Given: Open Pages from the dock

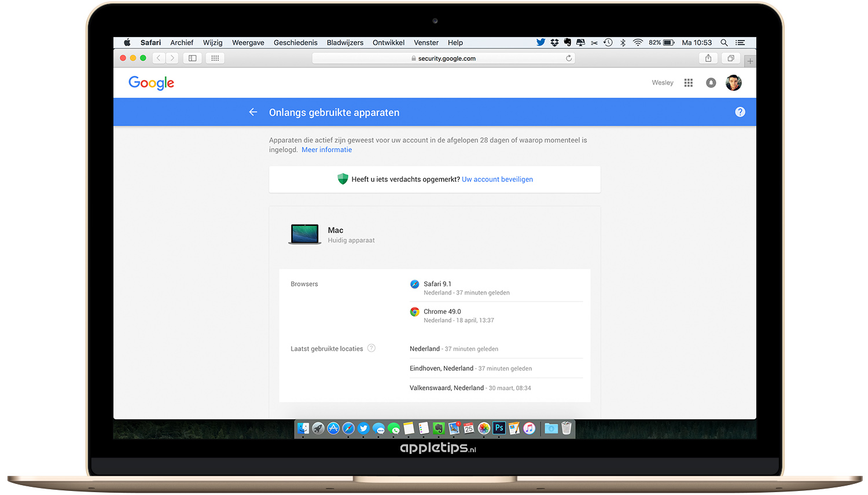Looking at the screenshot, I should 514,428.
